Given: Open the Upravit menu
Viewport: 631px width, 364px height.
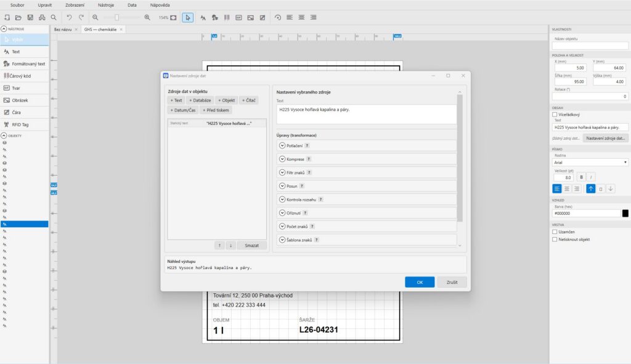Looking at the screenshot, I should [44, 5].
